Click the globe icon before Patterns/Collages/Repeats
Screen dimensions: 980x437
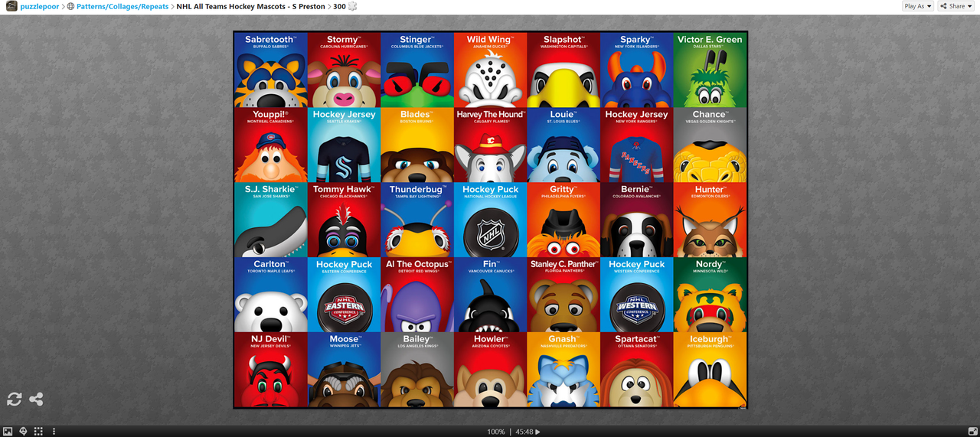point(71,6)
